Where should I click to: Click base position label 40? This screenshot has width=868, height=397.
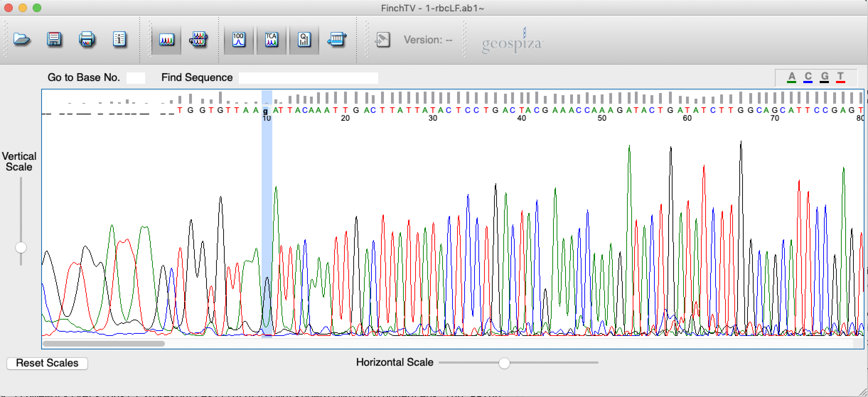pyautogui.click(x=521, y=118)
